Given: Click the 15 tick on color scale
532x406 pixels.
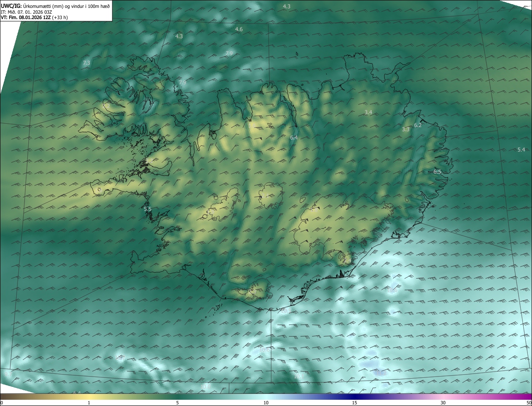Looking at the screenshot, I should 355,403.
